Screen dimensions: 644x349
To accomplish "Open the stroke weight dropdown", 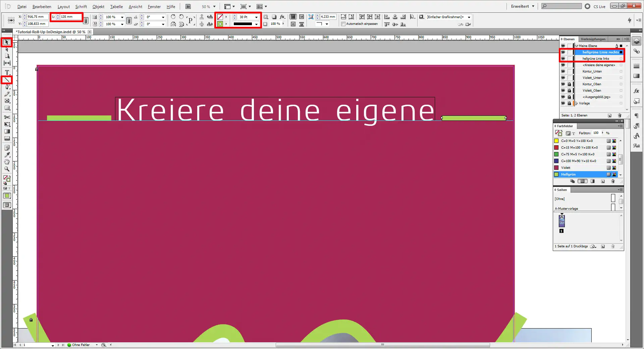I will 256,17.
